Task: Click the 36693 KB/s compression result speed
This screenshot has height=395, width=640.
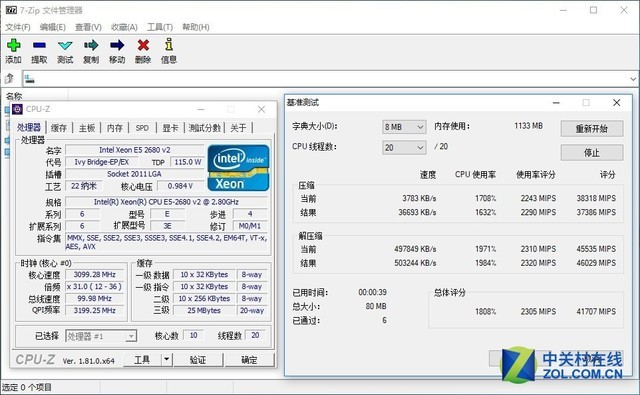Action: coord(417,212)
